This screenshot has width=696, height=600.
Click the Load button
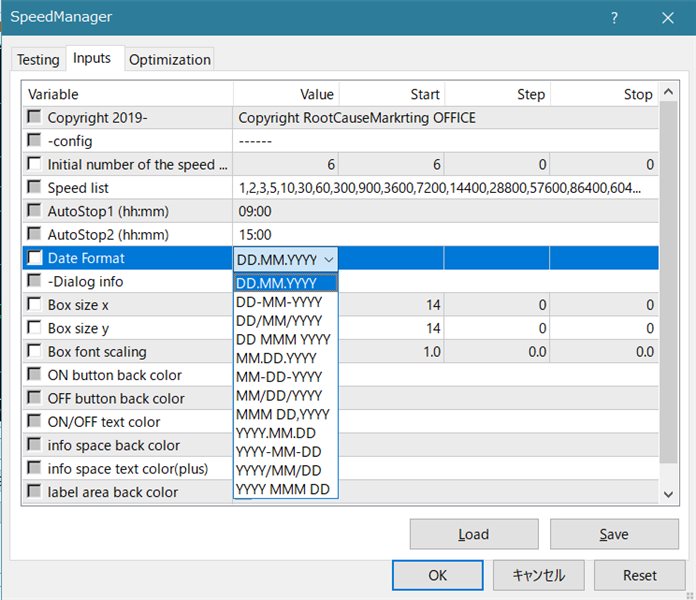tap(474, 534)
